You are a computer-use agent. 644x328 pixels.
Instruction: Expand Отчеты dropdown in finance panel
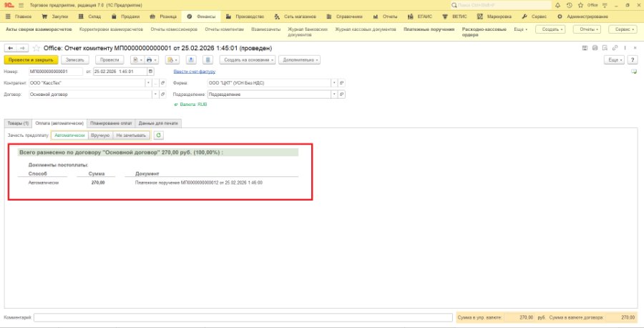point(587,29)
